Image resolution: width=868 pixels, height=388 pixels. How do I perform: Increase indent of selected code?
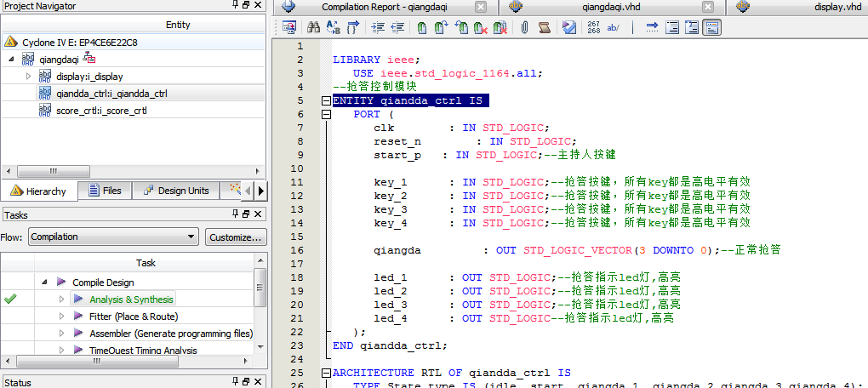(378, 27)
